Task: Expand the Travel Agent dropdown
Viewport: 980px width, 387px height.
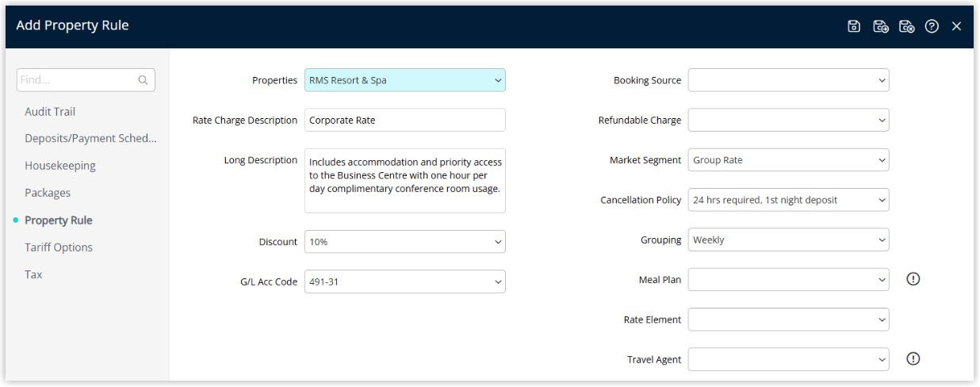Action: [788, 359]
